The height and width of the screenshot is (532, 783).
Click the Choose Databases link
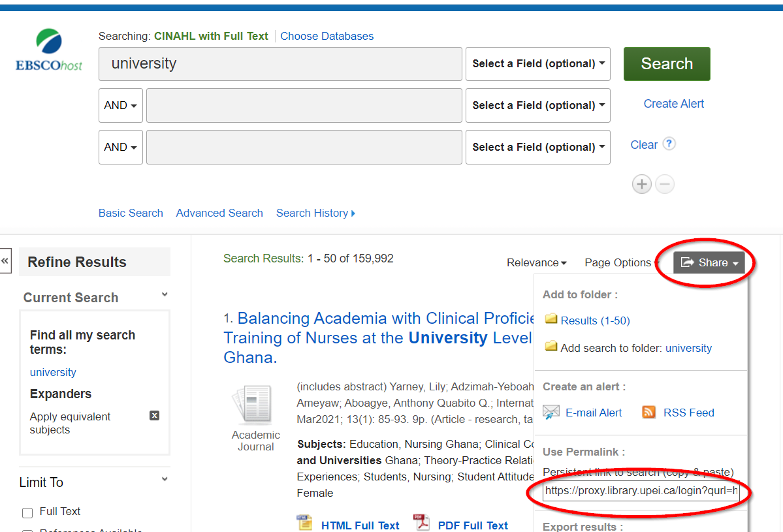click(327, 37)
